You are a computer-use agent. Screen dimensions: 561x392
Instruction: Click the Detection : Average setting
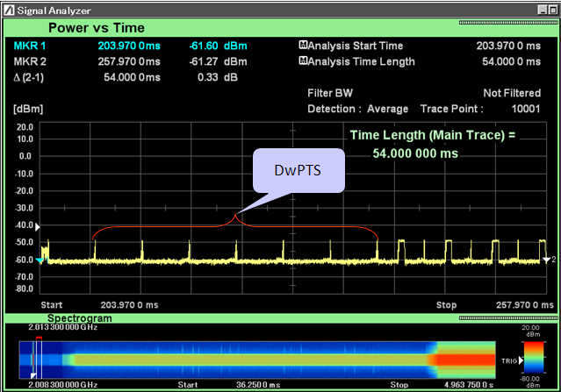pos(358,109)
